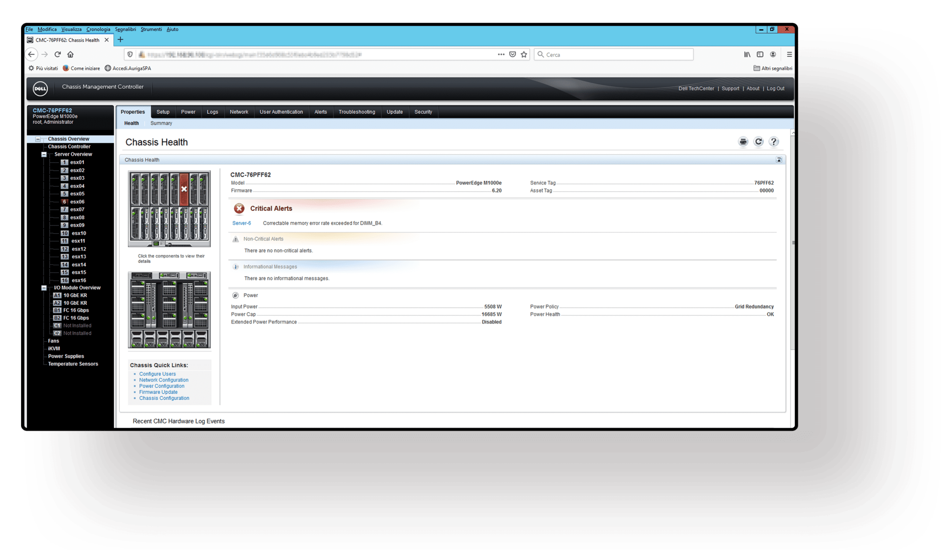Open the help question mark icon
This screenshot has width=944, height=560.
[773, 141]
